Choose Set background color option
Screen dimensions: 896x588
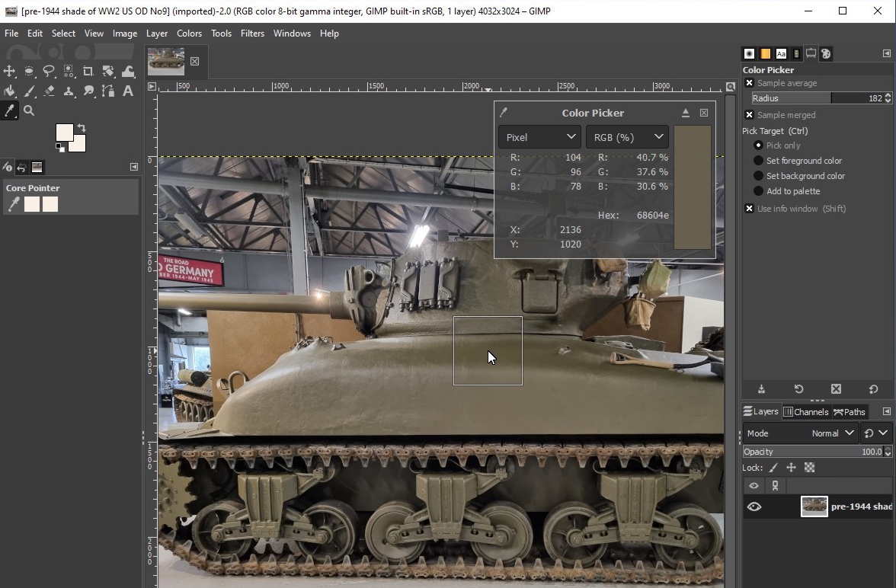click(758, 176)
